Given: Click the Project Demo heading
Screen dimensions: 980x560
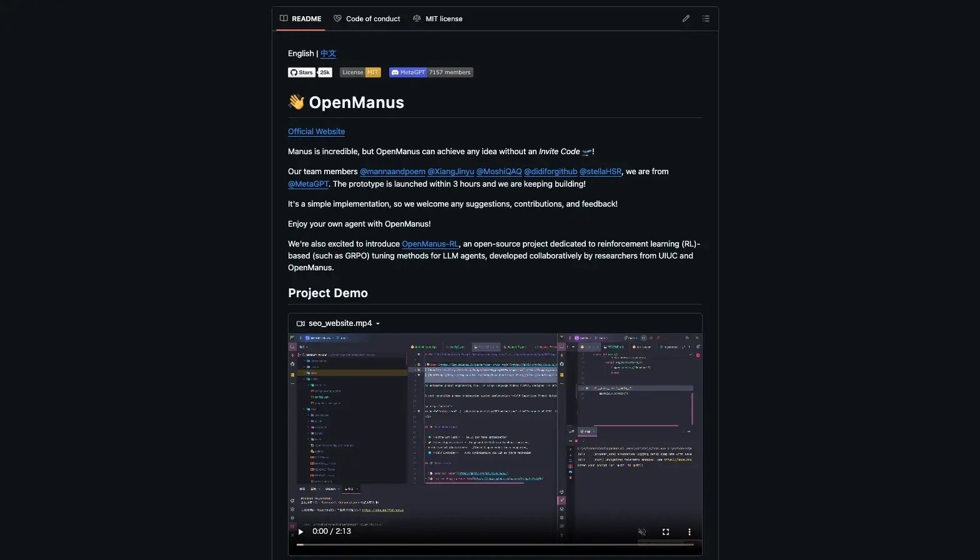Looking at the screenshot, I should pyautogui.click(x=328, y=293).
